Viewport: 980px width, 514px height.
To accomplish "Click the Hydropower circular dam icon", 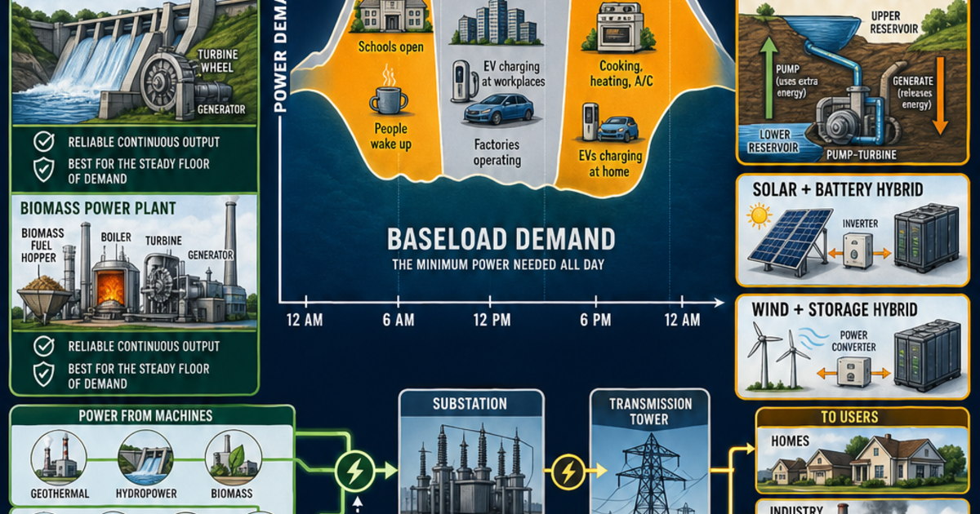I will pyautogui.click(x=145, y=458).
